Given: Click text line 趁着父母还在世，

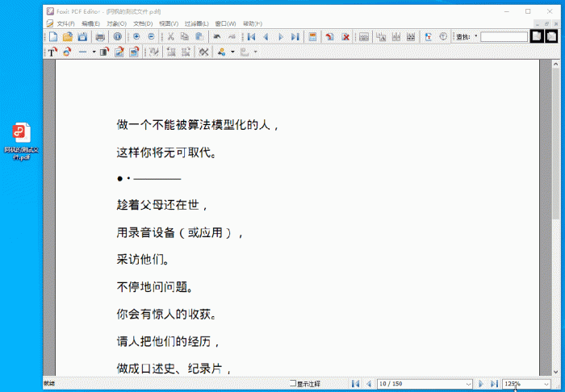Looking at the screenshot, I should point(162,205).
